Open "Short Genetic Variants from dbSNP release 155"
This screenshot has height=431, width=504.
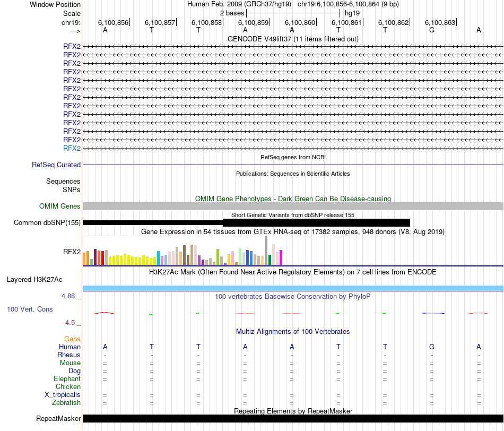click(293, 215)
